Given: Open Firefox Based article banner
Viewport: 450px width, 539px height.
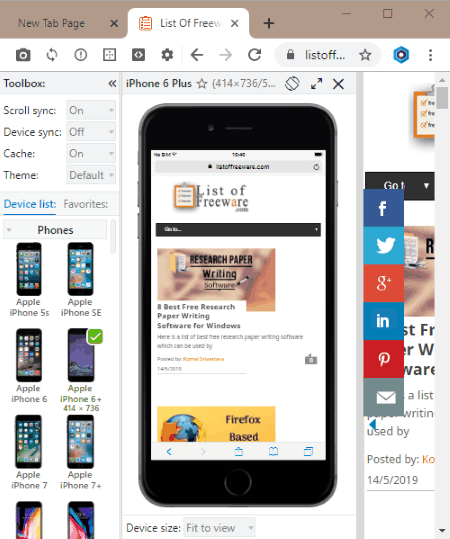Looking at the screenshot, I should pos(216,424).
